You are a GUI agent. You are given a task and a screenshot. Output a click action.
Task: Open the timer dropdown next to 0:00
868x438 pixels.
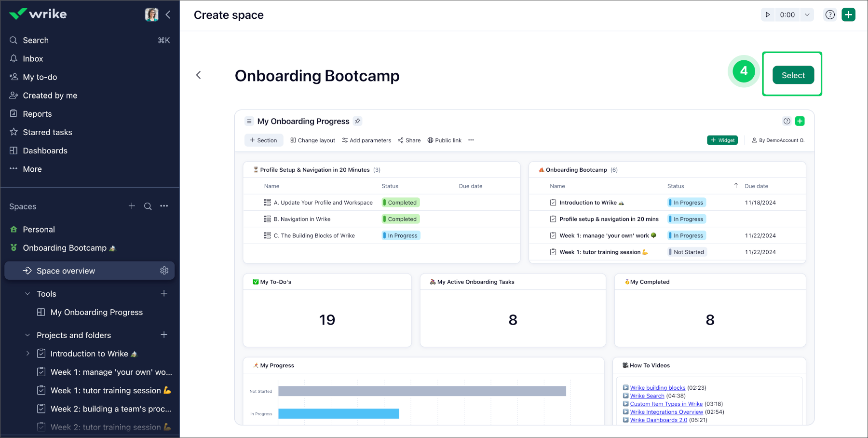click(807, 14)
